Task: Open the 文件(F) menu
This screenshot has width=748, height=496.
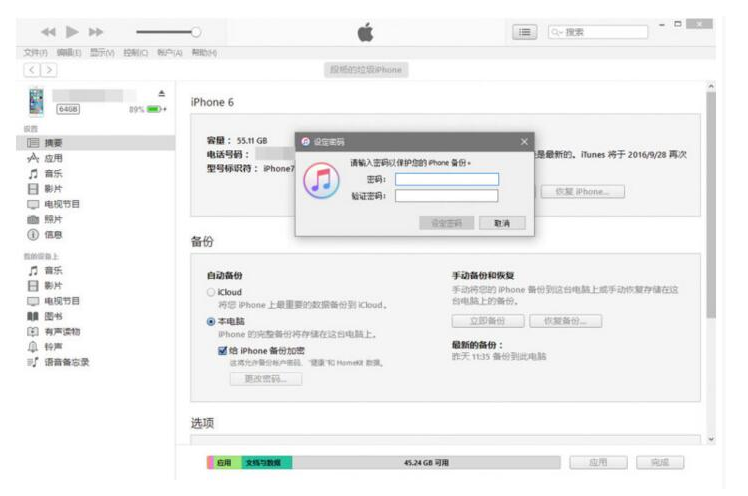Action: tap(36, 52)
